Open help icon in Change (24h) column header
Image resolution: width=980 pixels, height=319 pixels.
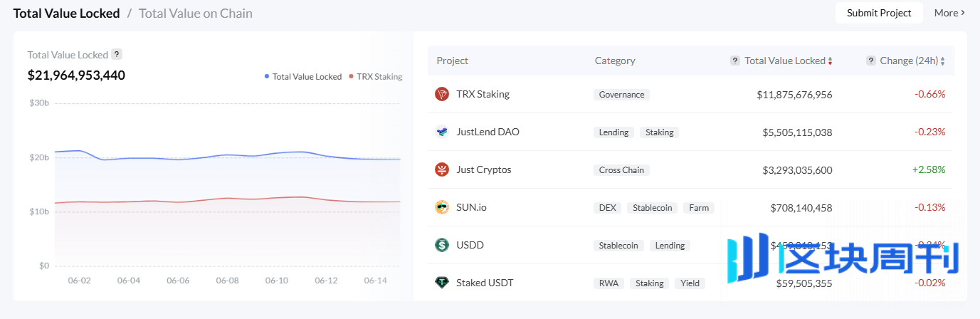click(870, 61)
